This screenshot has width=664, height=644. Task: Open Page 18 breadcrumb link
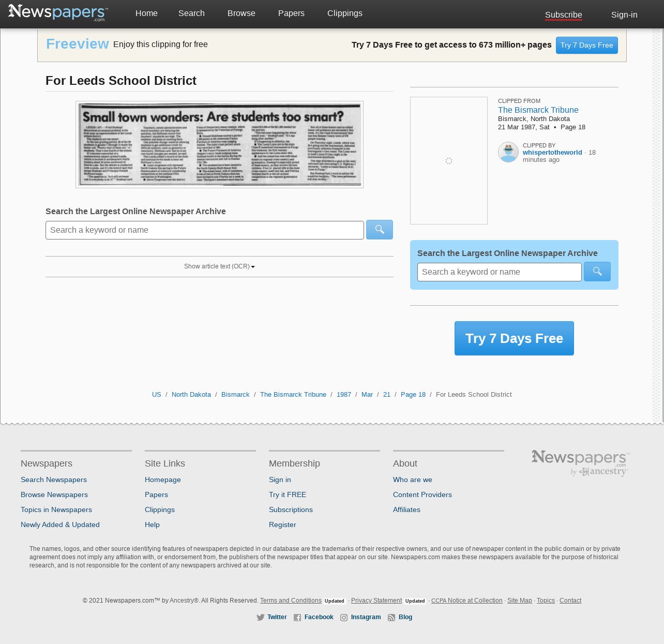[413, 395]
